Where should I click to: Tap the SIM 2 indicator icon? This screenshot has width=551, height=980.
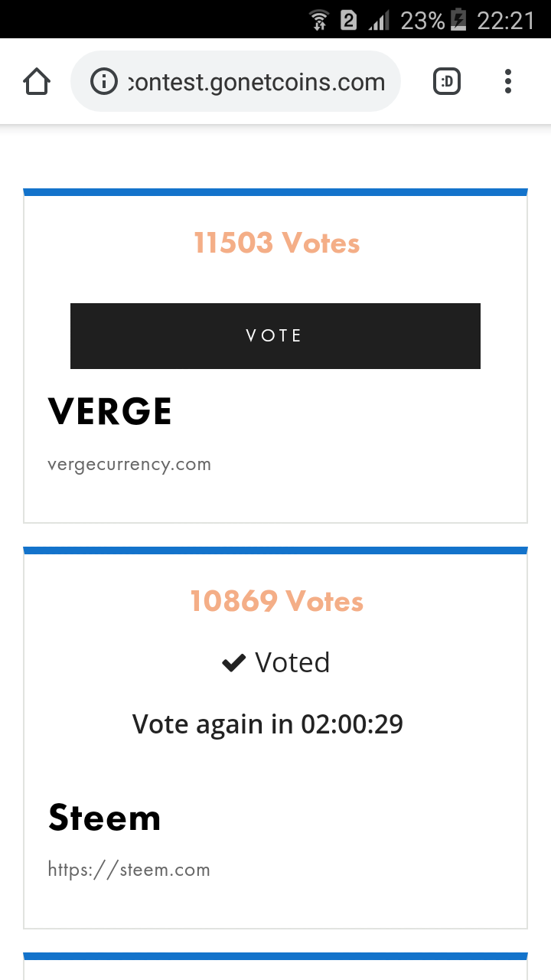(x=348, y=21)
